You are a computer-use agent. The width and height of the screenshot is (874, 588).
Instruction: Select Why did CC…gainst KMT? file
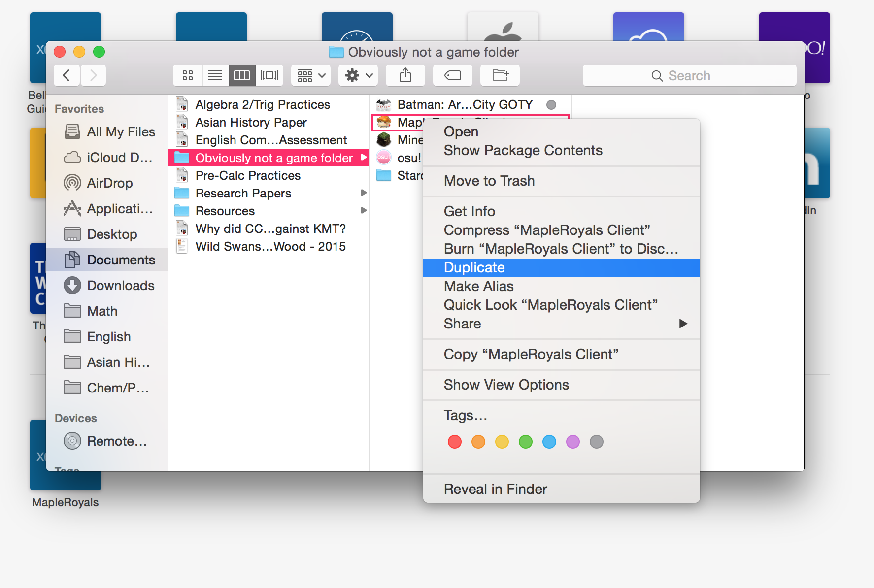pyautogui.click(x=269, y=229)
